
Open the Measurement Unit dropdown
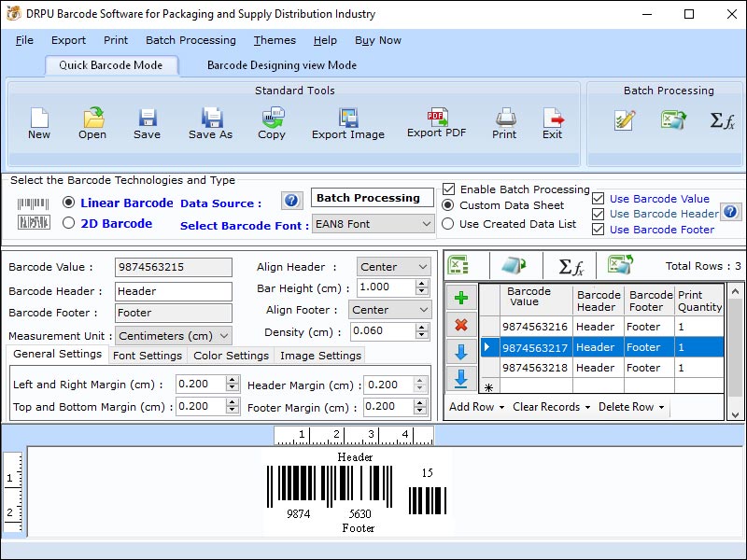click(x=173, y=335)
